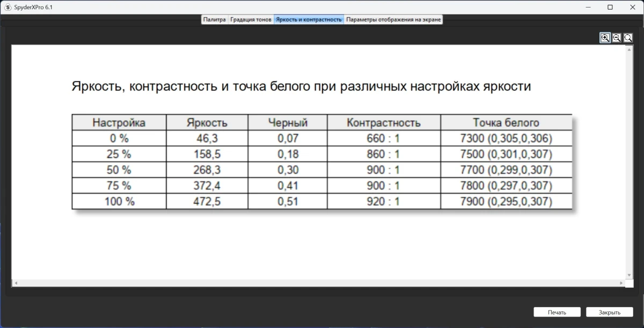
Task: Open the Градация тонов tab
Action: (251, 19)
